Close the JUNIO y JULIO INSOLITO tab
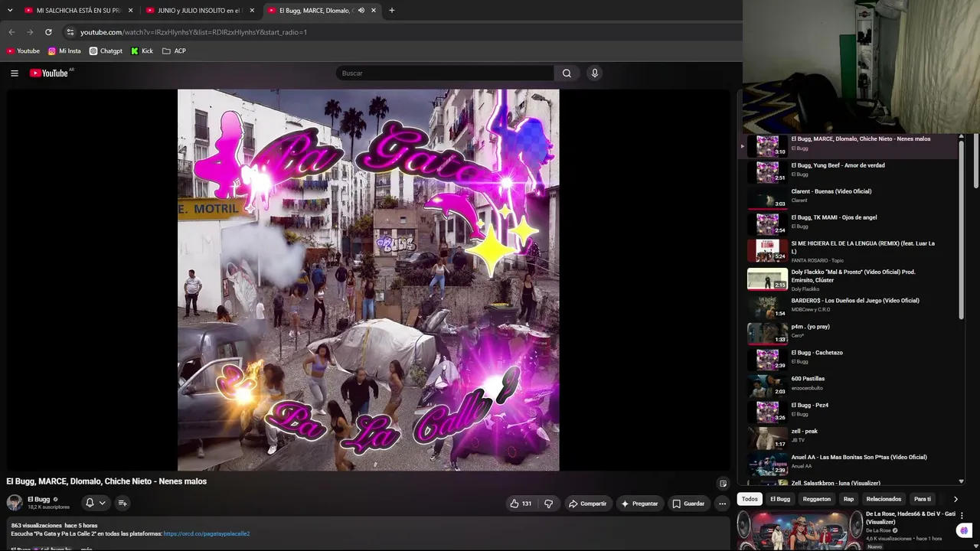The width and height of the screenshot is (980, 551). [252, 11]
